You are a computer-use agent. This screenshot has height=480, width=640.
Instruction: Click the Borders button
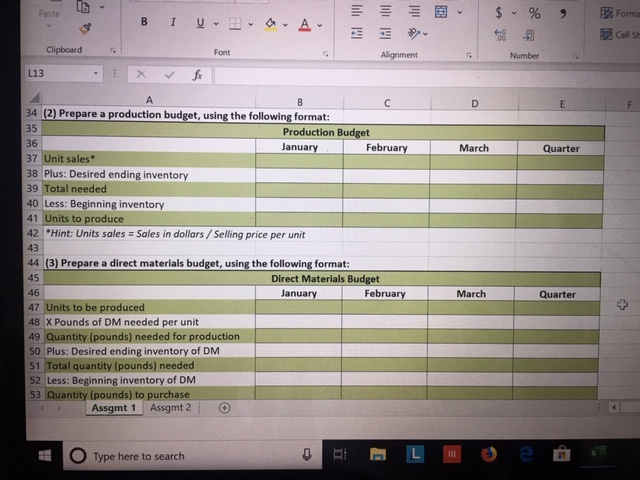(235, 24)
